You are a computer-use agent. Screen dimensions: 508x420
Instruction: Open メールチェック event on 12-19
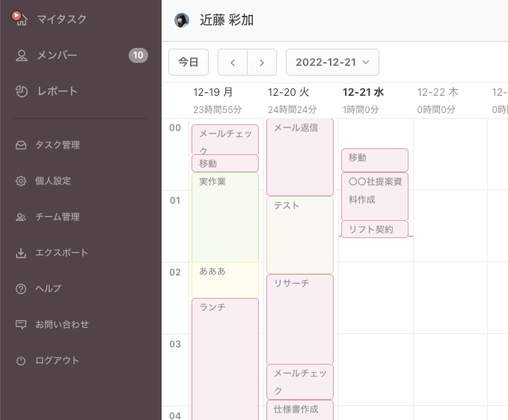pos(225,139)
